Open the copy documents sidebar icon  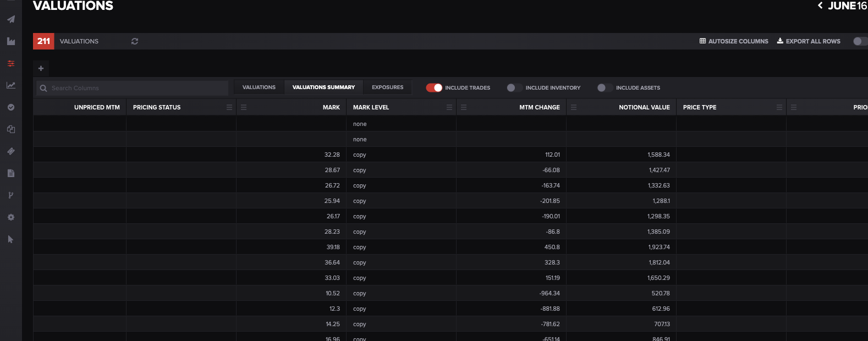[11, 129]
